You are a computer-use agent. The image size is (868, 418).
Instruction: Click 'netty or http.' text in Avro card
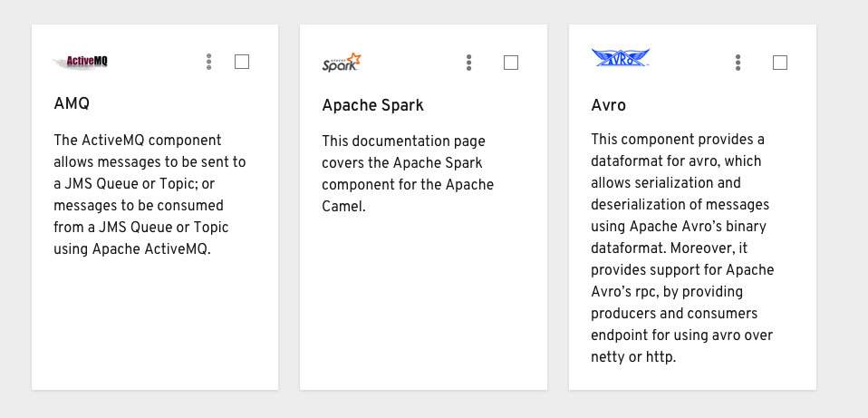[633, 357]
